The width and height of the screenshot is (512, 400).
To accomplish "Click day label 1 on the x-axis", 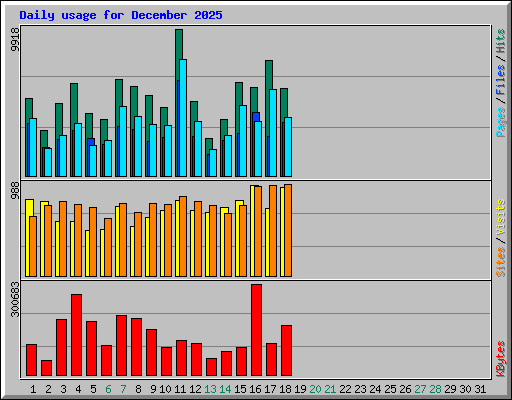I will (x=33, y=389).
